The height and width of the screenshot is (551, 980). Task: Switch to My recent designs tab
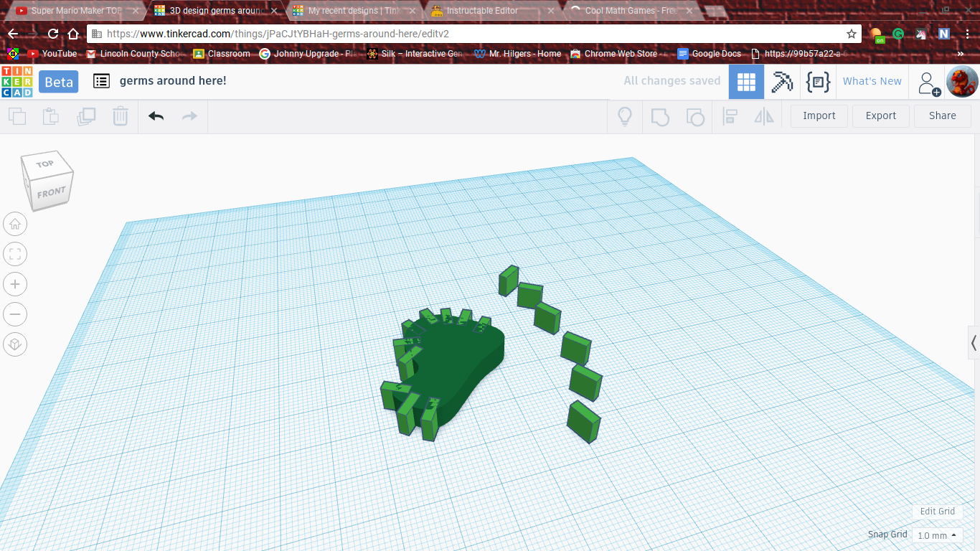pyautogui.click(x=354, y=11)
